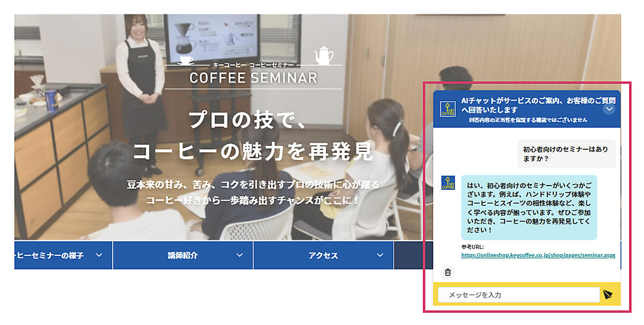This screenshot has width=644, height=325.
Task: Click the メッセージを入力 input field
Action: pos(518,295)
